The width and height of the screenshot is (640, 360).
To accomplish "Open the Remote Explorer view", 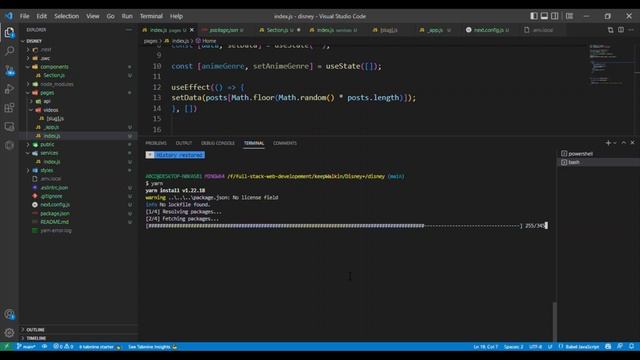I will pos(9,127).
